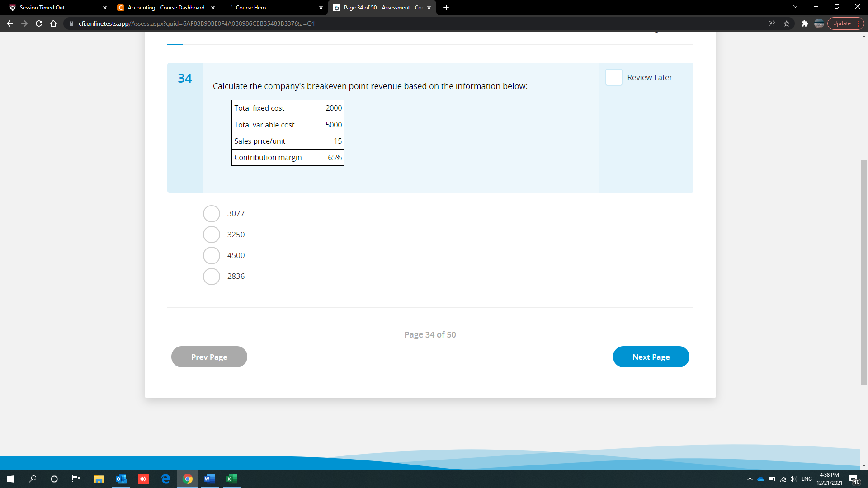The height and width of the screenshot is (488, 868).
Task: Open the browser extensions icon
Action: coord(805,23)
